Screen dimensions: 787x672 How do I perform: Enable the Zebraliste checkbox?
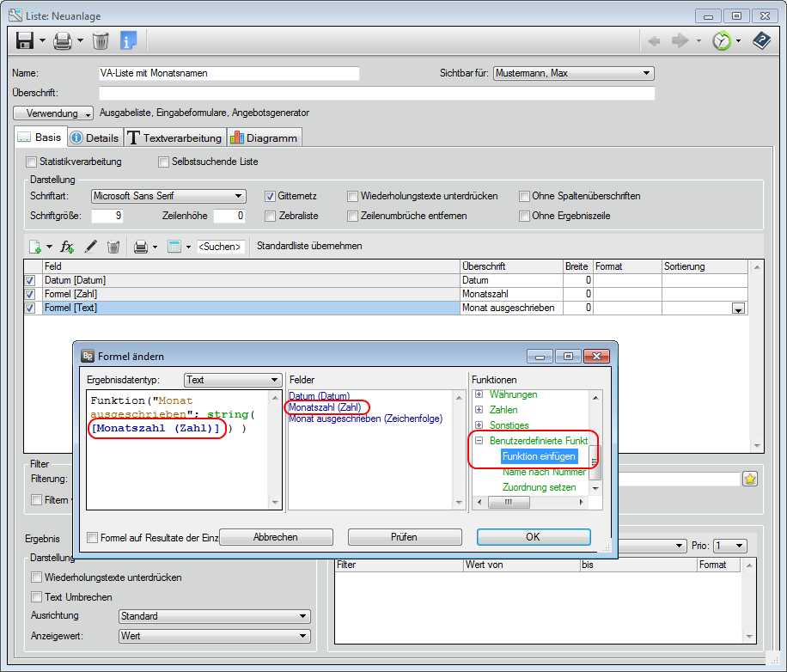tap(271, 216)
